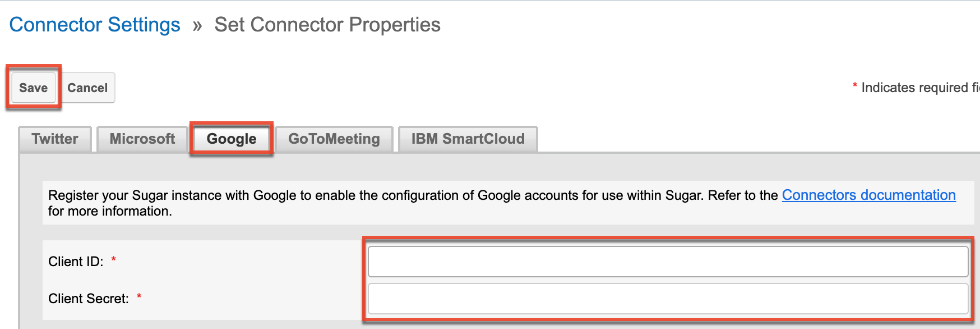Click the Set Connector Properties heading
This screenshot has height=329, width=980.
[x=327, y=24]
